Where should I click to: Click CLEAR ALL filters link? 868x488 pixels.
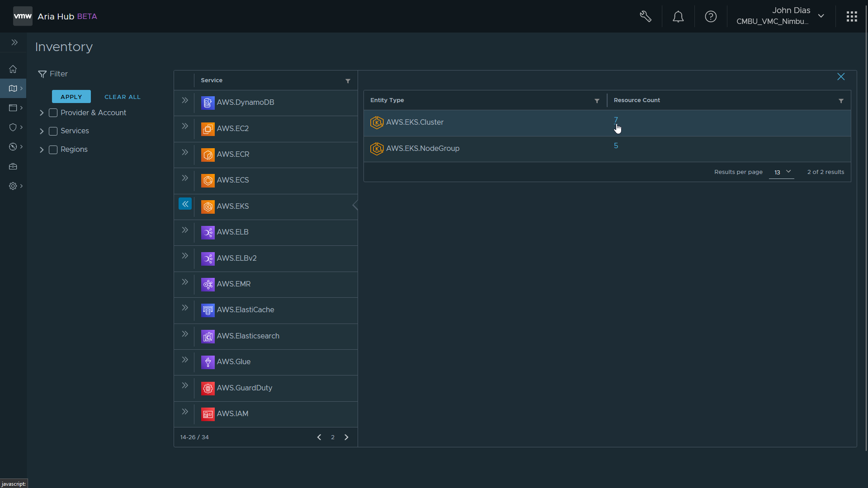123,97
